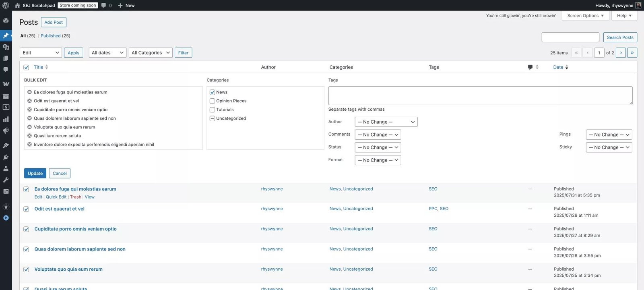
Task: Click the blue circular play icon in sidebar
Action: point(6,218)
